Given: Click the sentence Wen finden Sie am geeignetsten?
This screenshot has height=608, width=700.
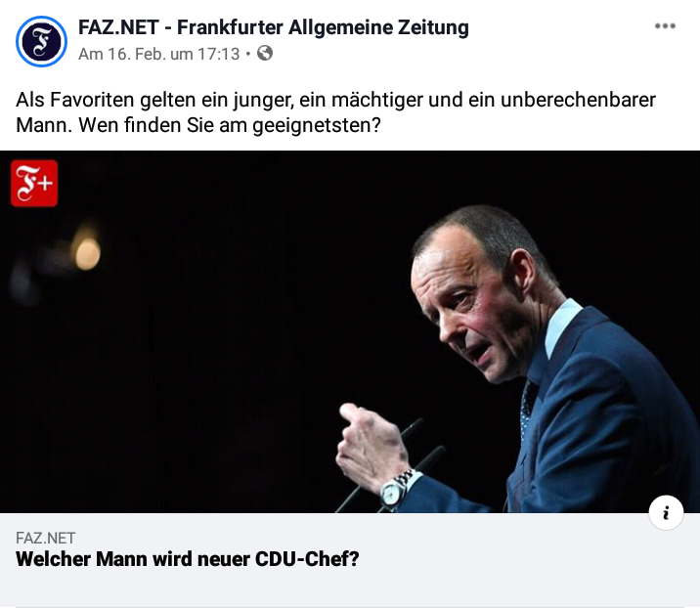Looking at the screenshot, I should point(230,125).
